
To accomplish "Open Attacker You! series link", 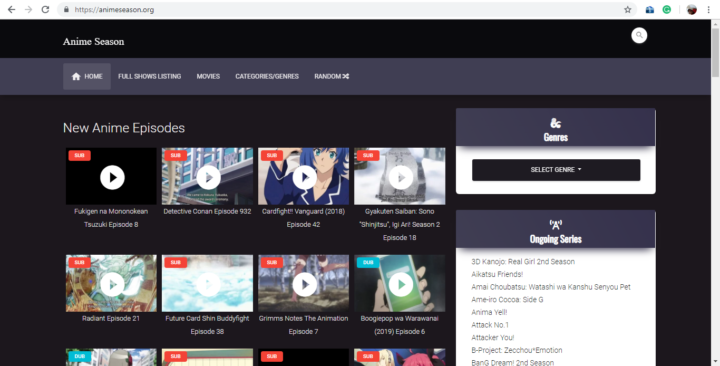I will coord(493,338).
